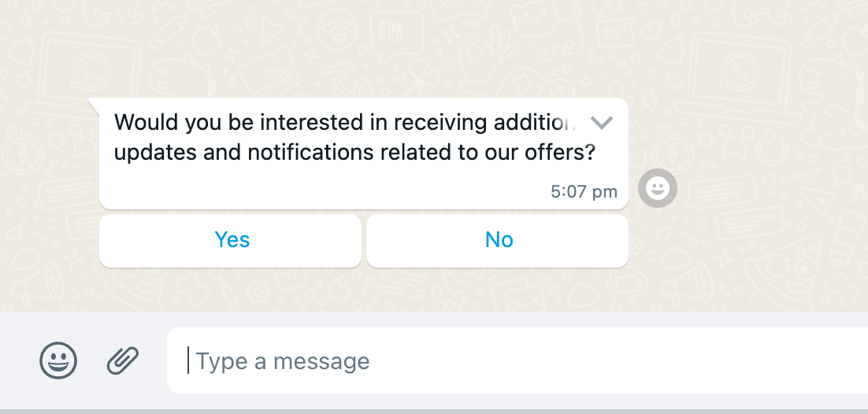Add a reaction using the grey emoji circle
This screenshot has width=868, height=414.
(658, 188)
